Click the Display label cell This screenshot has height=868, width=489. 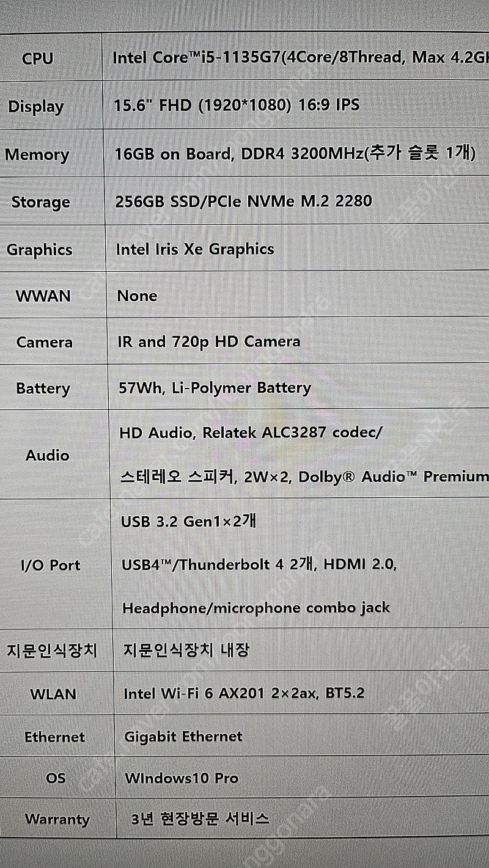[35, 106]
